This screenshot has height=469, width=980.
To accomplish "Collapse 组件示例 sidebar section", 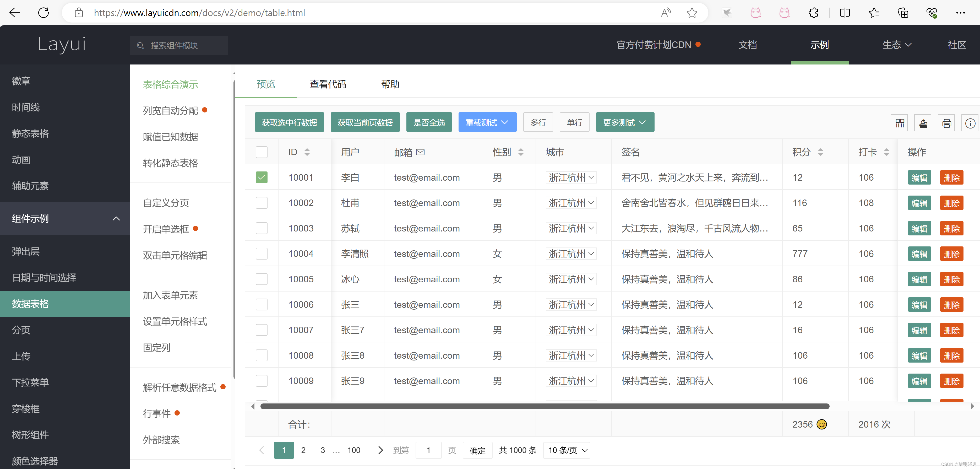I will pos(65,219).
